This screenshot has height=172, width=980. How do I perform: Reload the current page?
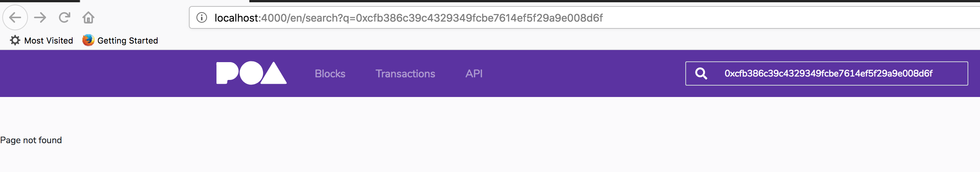pos(64,17)
